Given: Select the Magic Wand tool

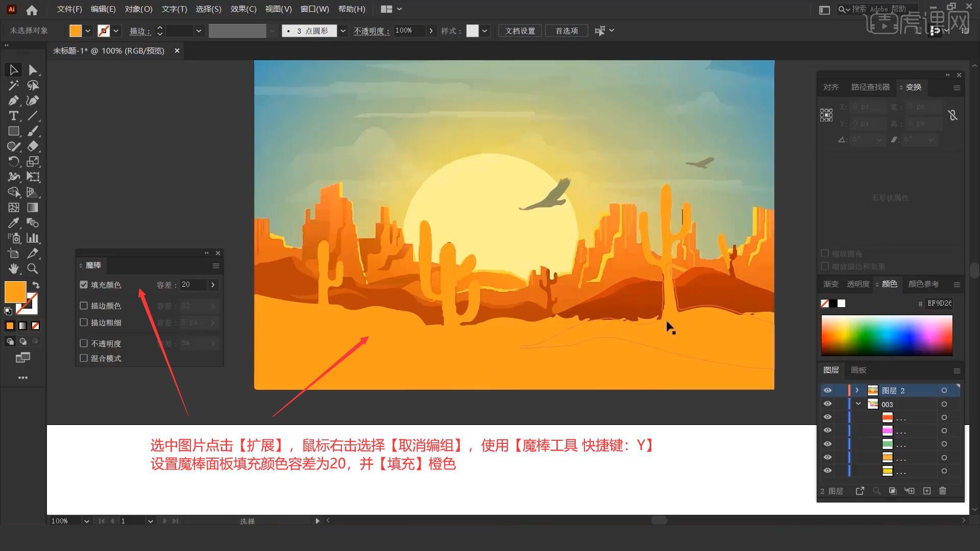Looking at the screenshot, I should point(13,85).
